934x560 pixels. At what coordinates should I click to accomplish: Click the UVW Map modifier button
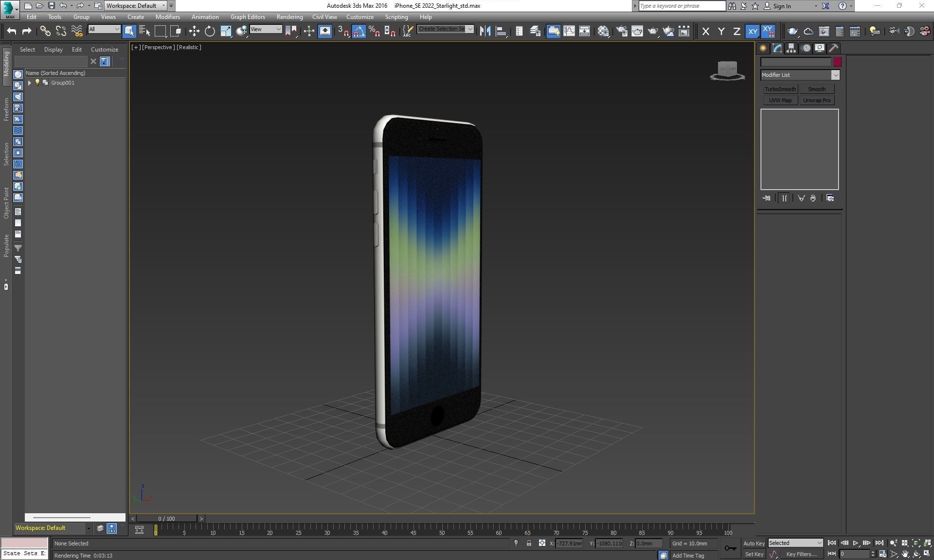pos(780,100)
